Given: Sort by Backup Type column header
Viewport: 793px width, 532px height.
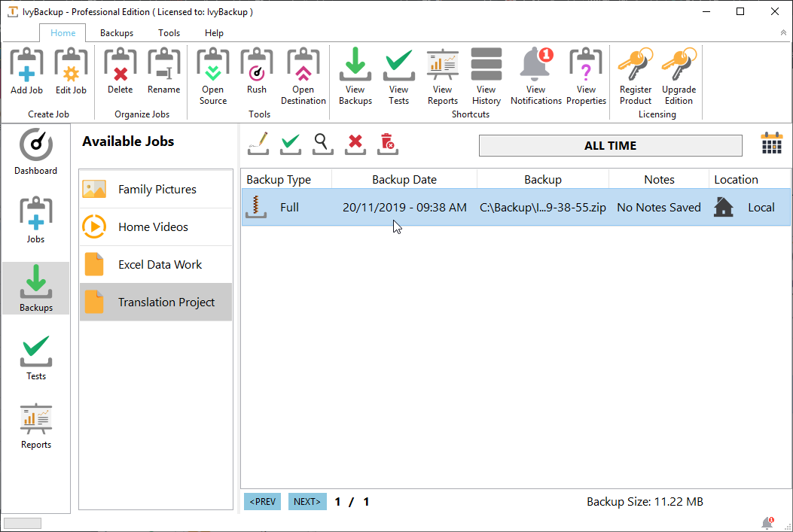Looking at the screenshot, I should [x=286, y=179].
